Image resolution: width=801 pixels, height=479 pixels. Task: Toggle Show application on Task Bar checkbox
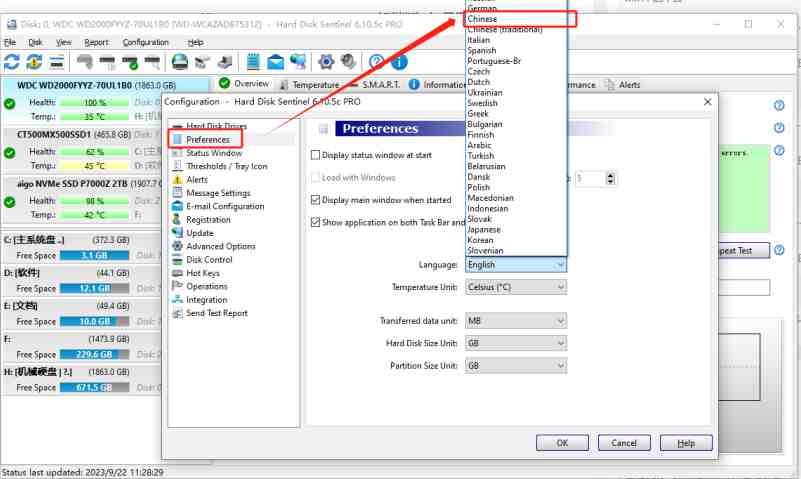tap(316, 222)
